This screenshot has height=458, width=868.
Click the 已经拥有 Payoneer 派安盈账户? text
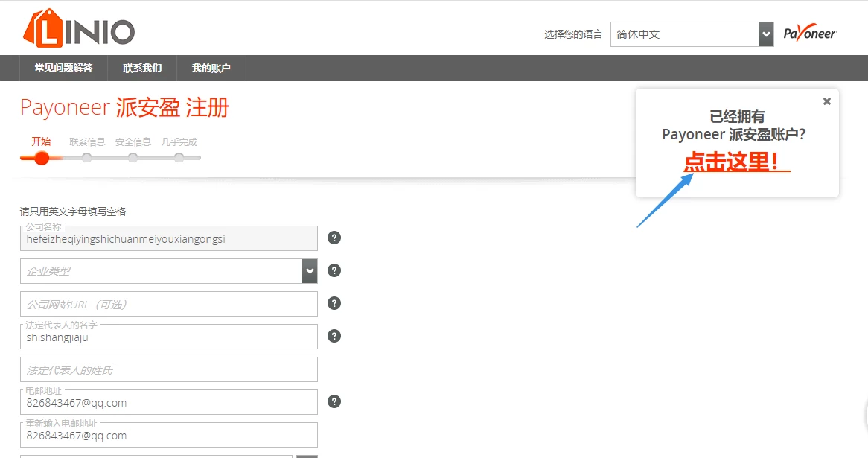[734, 126]
